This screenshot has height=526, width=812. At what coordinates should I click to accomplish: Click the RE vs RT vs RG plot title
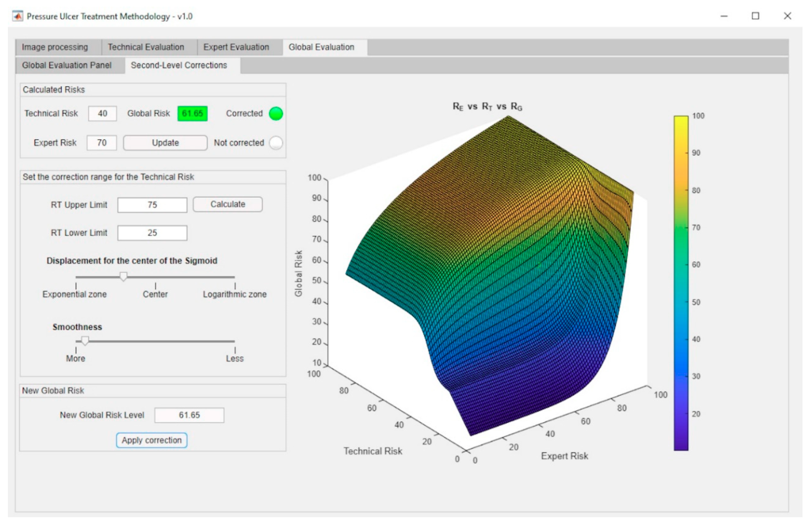[x=487, y=107]
